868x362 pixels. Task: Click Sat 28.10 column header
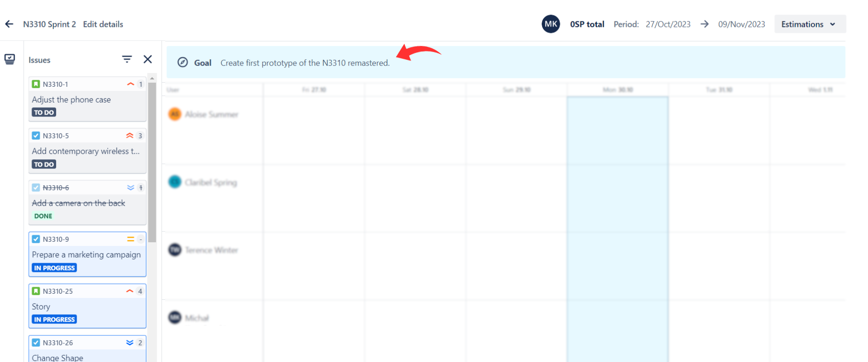click(x=415, y=90)
